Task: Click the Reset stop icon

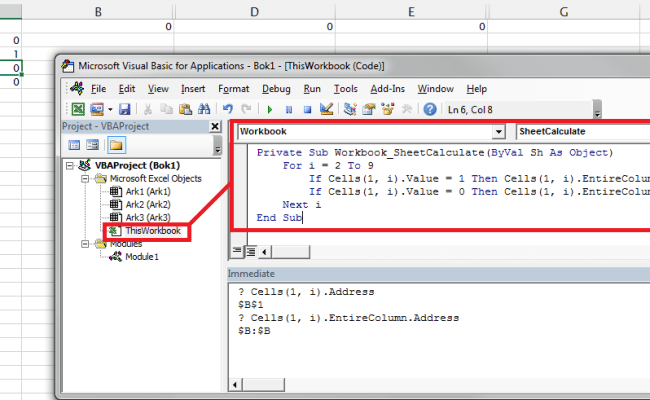Action: click(x=307, y=110)
